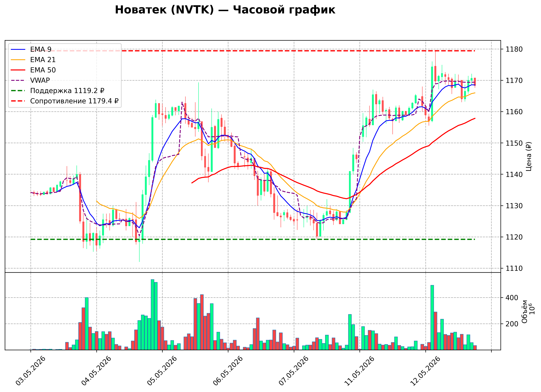Click the 1150 price axis label
The image size is (541, 392).
[x=514, y=143]
